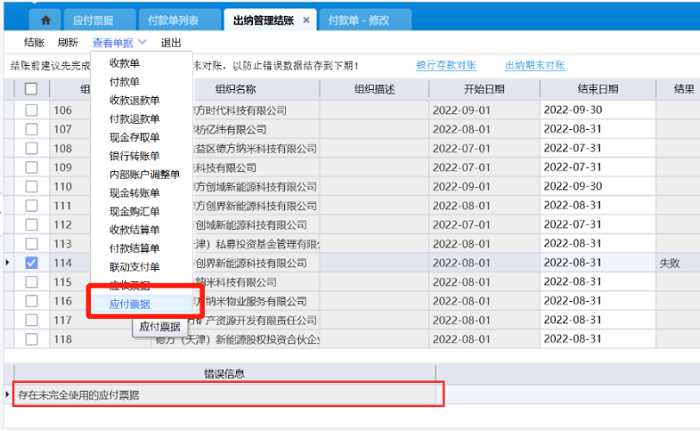Switch to the 付款单列表 tab
This screenshot has width=700, height=431.
click(172, 20)
